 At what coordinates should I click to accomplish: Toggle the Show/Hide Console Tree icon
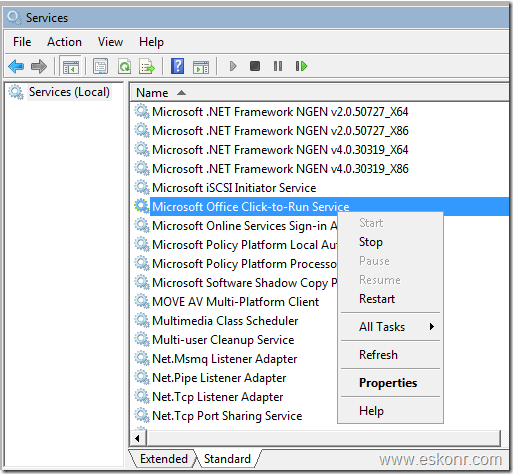click(71, 66)
